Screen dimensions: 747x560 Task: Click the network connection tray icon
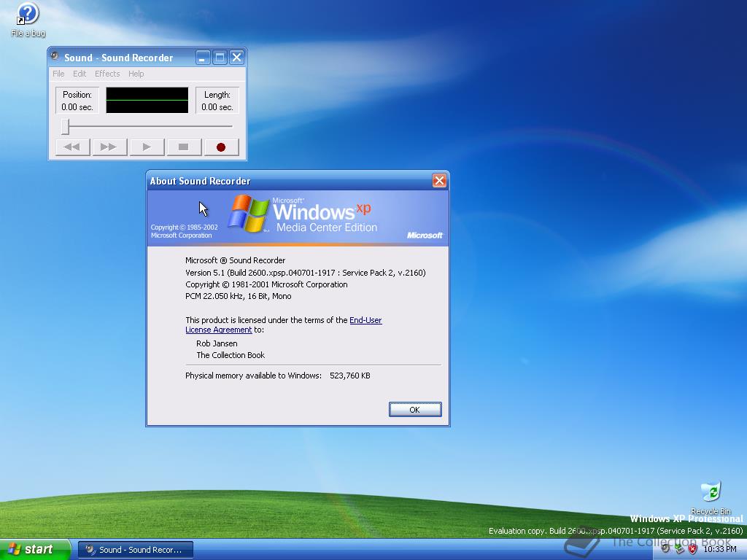[x=679, y=550]
